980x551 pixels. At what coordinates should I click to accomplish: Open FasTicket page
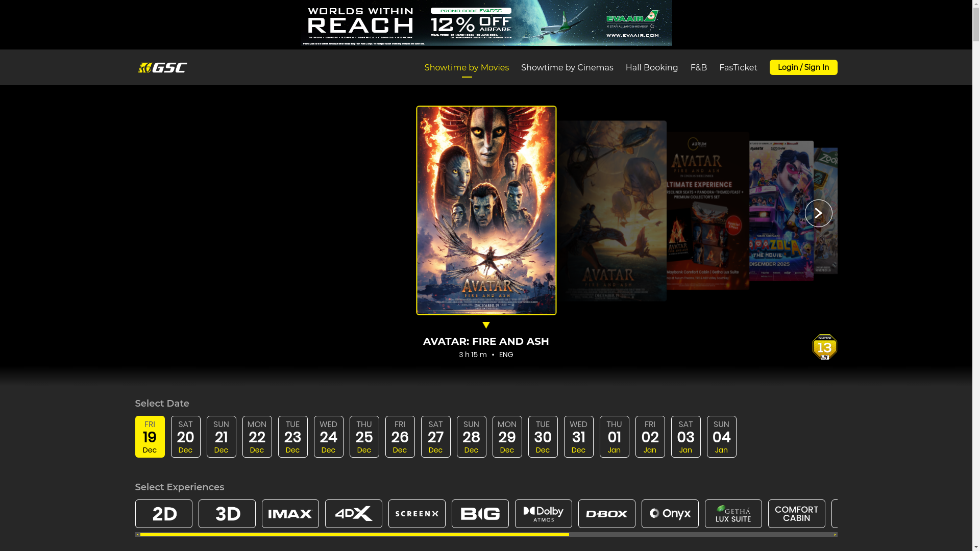pos(738,67)
